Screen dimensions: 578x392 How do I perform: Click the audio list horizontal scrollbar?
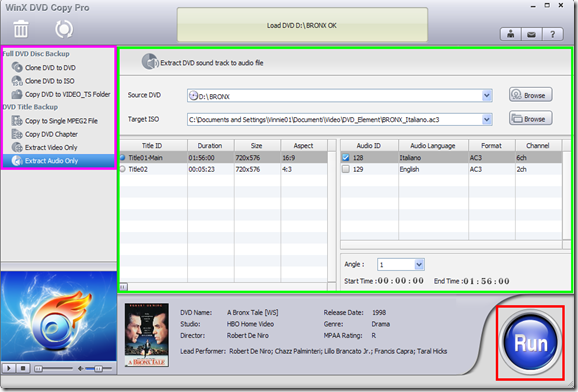coord(452,244)
